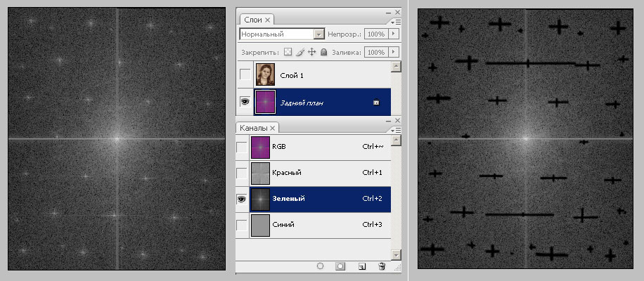Collapse the Слои panel group
Viewport: 644px width, 281px height.
click(x=389, y=13)
